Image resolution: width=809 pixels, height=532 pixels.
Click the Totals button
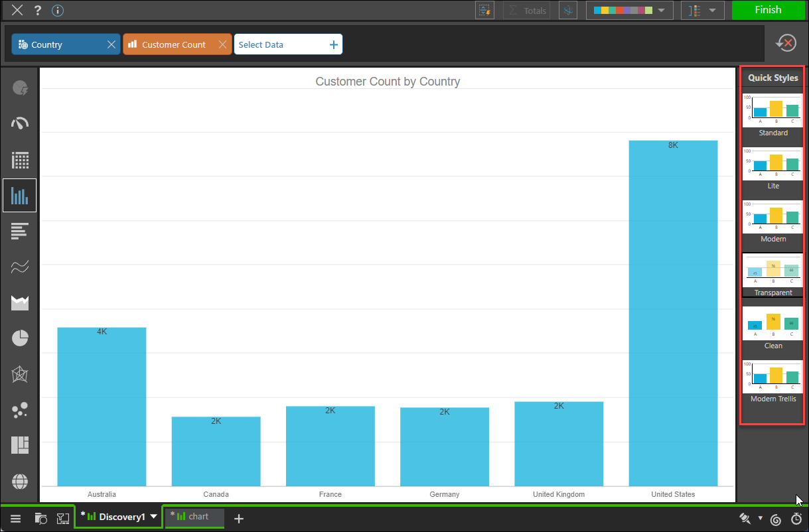click(527, 11)
